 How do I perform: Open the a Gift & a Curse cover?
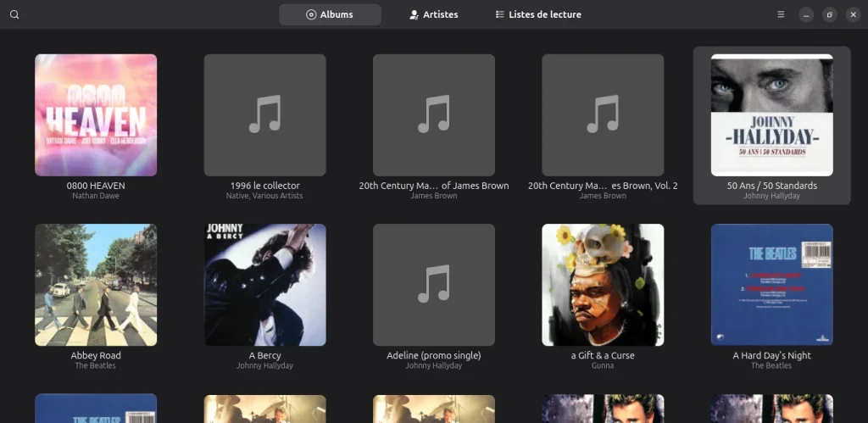coord(603,285)
